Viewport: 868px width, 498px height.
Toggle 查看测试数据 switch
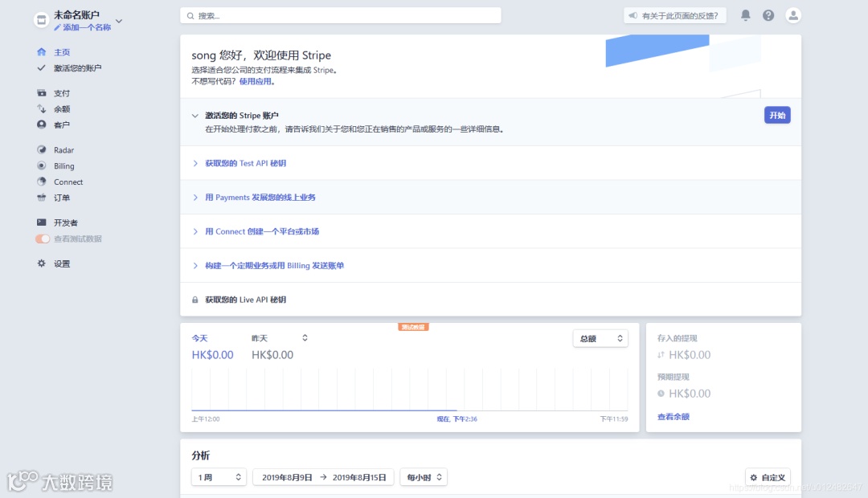[43, 239]
